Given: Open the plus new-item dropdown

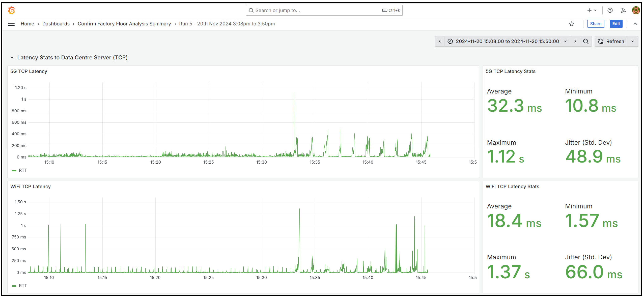Looking at the screenshot, I should 592,10.
